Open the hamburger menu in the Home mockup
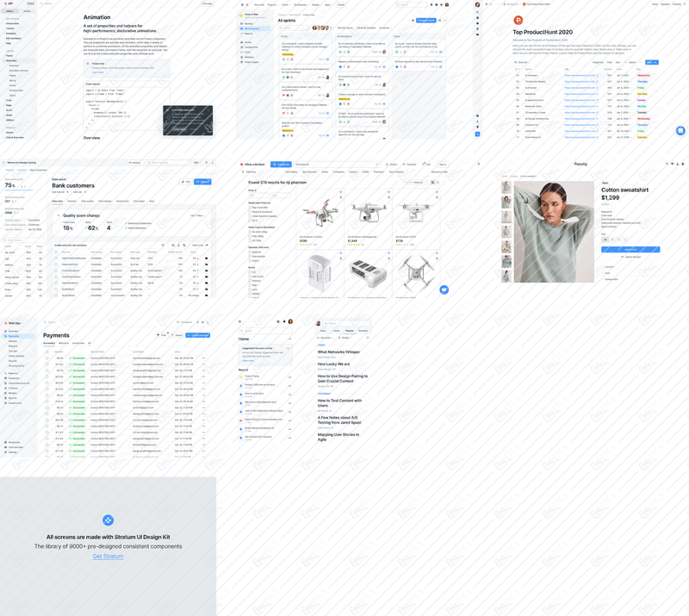This screenshot has width=689, height=616. pos(239,321)
